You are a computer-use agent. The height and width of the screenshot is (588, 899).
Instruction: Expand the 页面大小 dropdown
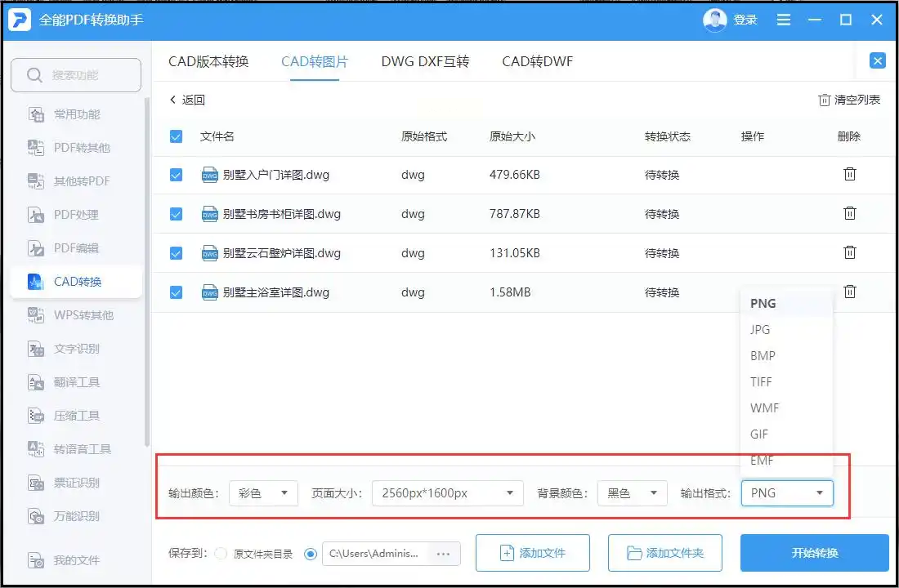pyautogui.click(x=447, y=493)
